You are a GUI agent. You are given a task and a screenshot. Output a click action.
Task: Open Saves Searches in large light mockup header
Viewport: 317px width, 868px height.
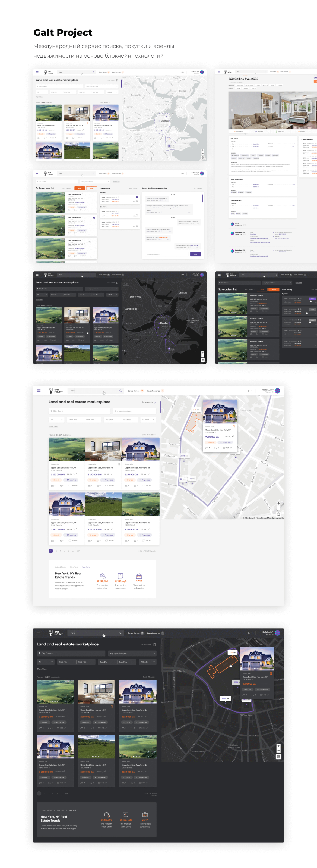(155, 391)
